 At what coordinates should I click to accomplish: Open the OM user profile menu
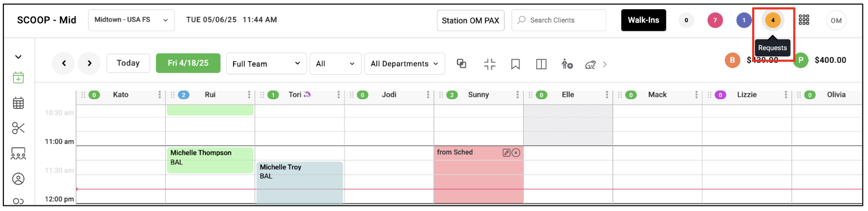(836, 20)
